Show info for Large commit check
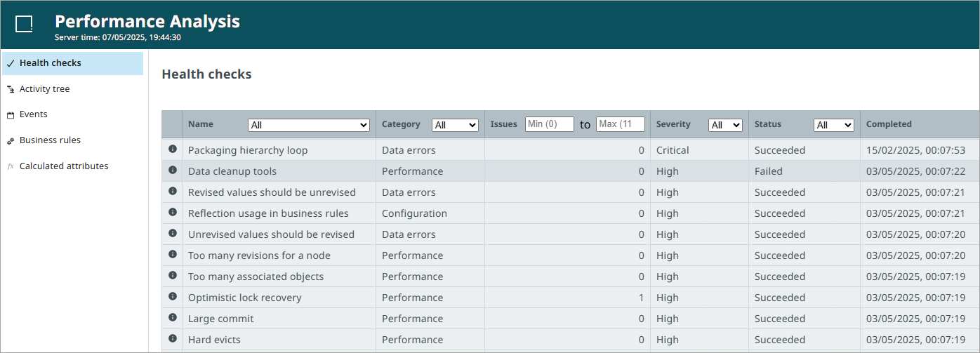Viewport: 980px width, 353px height. click(x=173, y=318)
